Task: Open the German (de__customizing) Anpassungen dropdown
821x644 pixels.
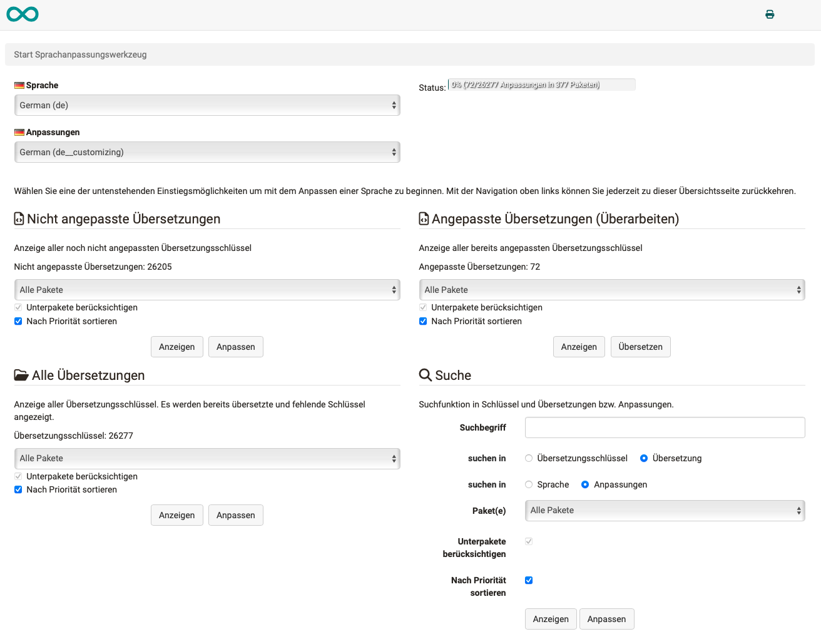Action: (207, 151)
